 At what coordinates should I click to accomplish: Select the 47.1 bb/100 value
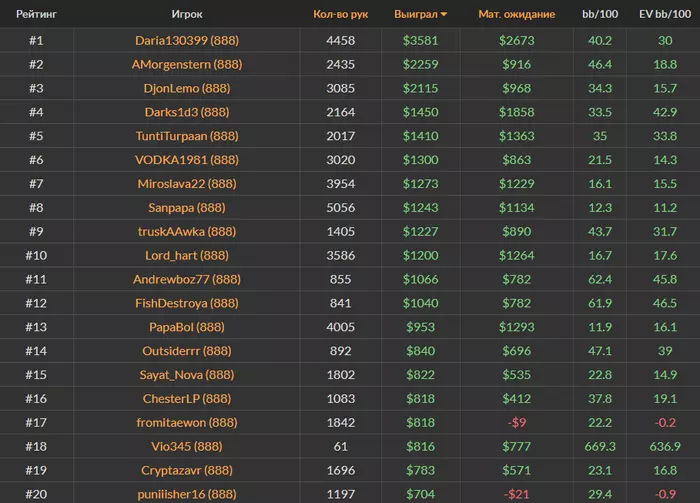tap(600, 351)
